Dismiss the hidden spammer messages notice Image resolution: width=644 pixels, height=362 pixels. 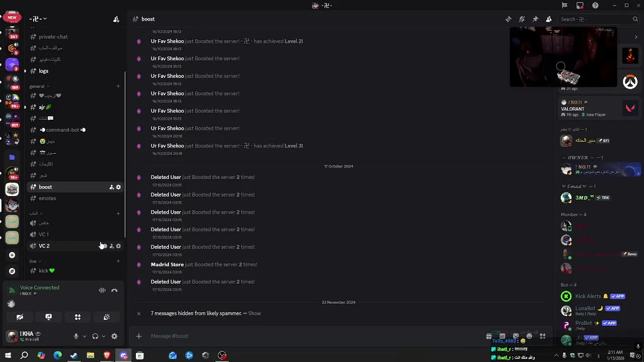click(139, 313)
